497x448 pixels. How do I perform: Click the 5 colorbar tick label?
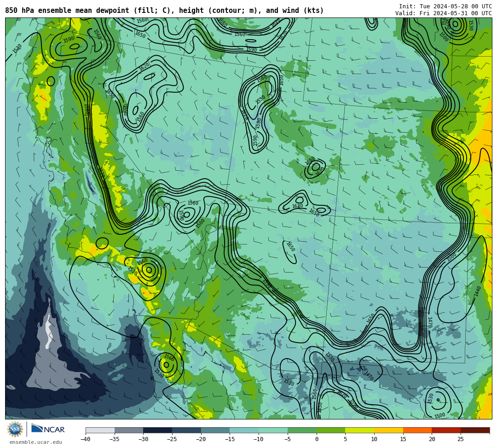click(346, 439)
